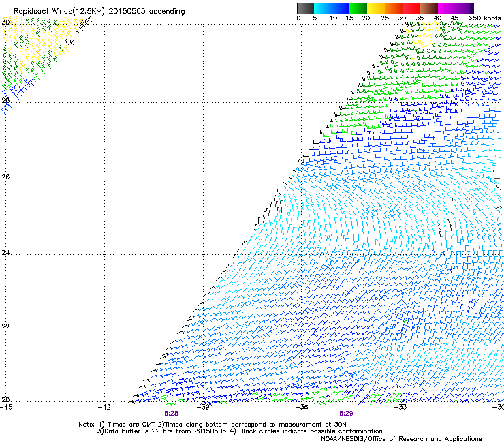Click the longitude label '-33'
Screen dimensions: 504x443
pos(400,407)
